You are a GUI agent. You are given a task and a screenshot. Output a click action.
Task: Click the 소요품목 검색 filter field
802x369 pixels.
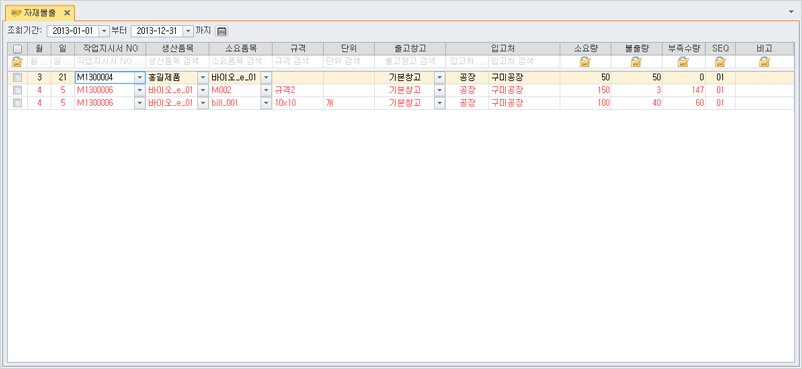coord(240,62)
